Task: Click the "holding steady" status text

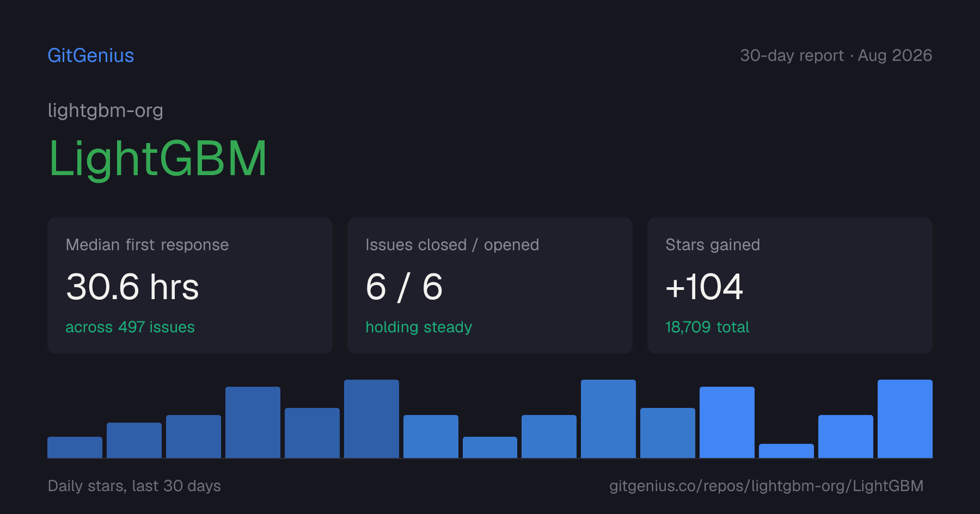Action: (x=419, y=327)
